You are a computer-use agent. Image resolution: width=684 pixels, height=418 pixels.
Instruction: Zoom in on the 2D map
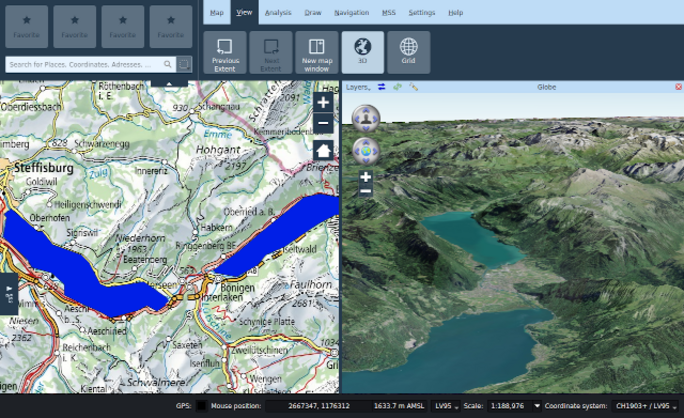pyautogui.click(x=323, y=103)
